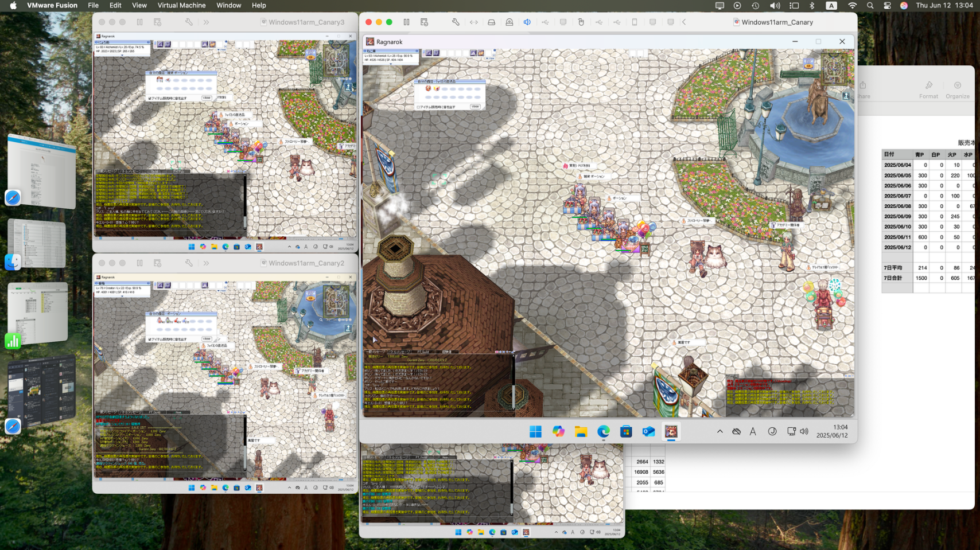
Task: Toggle sound card icon in Windows11arm_Canary toolbar
Action: point(527,22)
